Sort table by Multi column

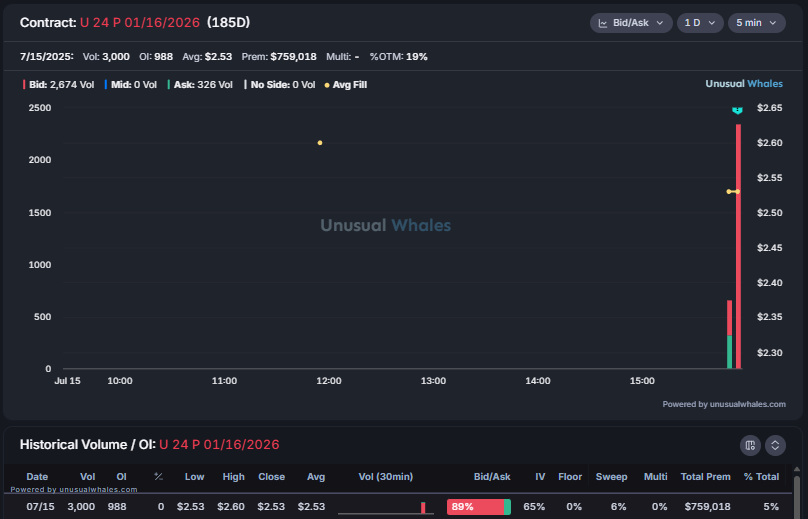click(655, 477)
